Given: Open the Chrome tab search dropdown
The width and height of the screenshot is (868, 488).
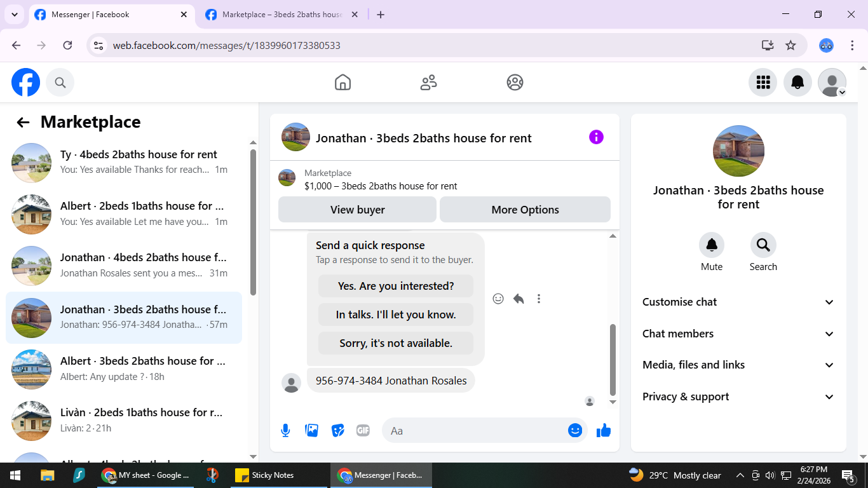Looking at the screenshot, I should [x=14, y=14].
